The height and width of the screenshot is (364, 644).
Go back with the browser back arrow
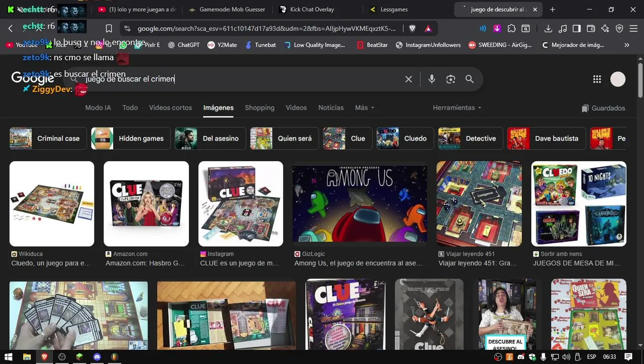coord(11,28)
